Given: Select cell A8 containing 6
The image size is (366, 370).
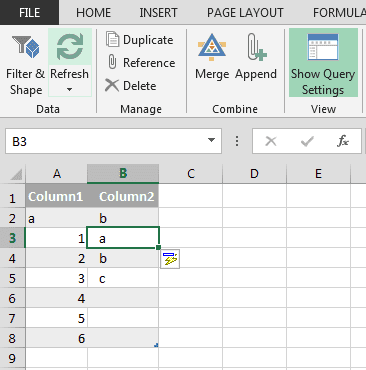Looking at the screenshot, I should click(56, 338).
